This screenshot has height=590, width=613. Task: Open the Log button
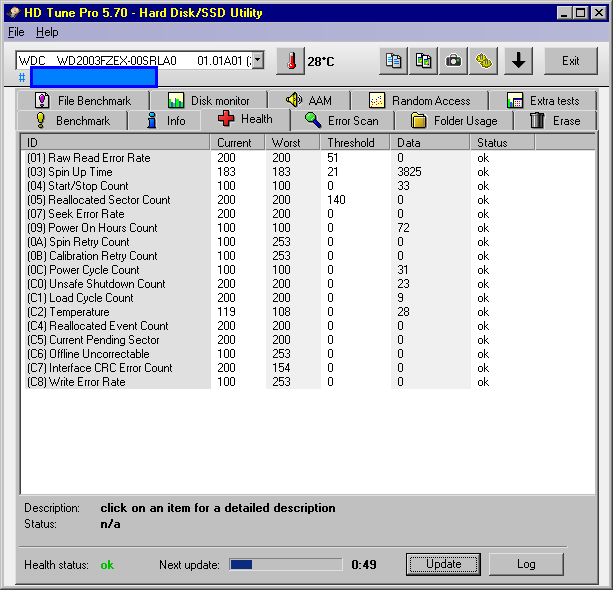[x=526, y=564]
